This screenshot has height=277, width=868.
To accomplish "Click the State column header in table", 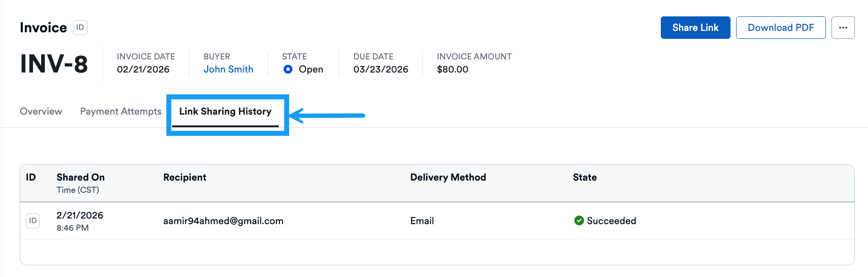I will [585, 177].
